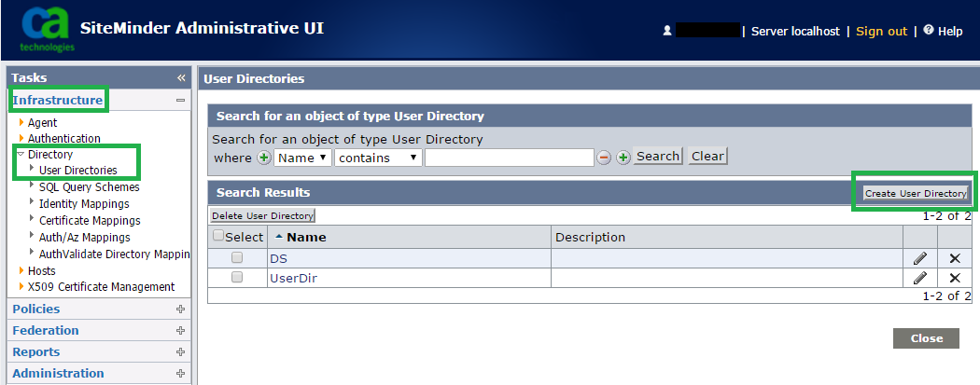980x385 pixels.
Task: Open the DS directory link
Action: [x=279, y=257]
